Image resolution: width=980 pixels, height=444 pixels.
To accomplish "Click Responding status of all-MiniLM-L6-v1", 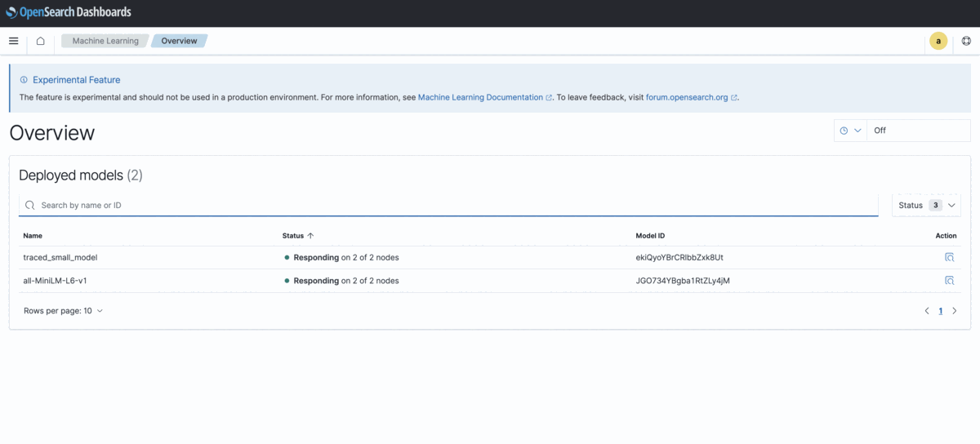I will coord(341,281).
